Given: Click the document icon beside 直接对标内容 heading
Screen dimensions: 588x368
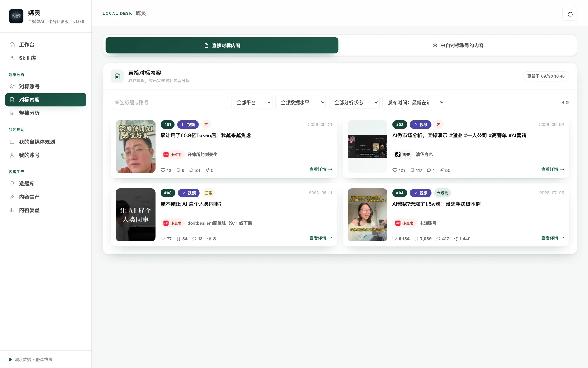Looking at the screenshot, I should tap(117, 76).
